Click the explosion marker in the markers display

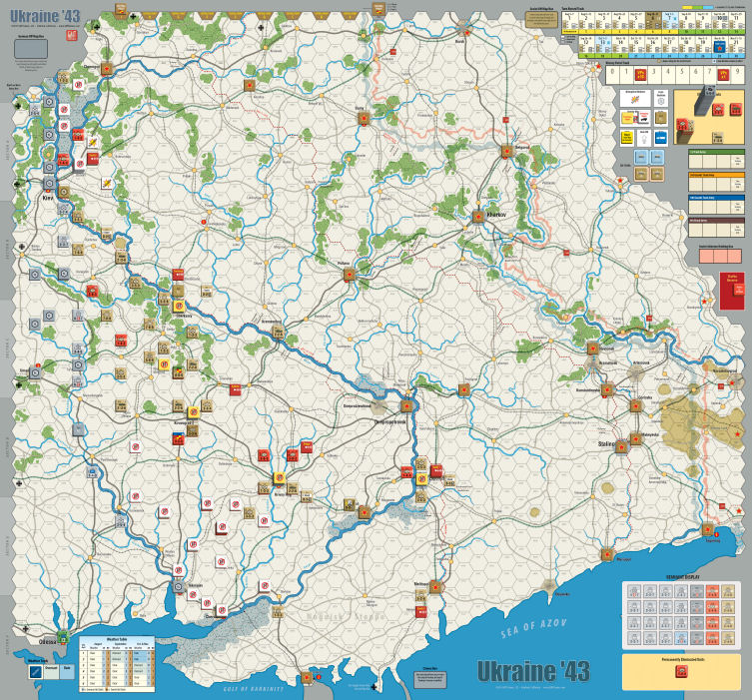635,99
